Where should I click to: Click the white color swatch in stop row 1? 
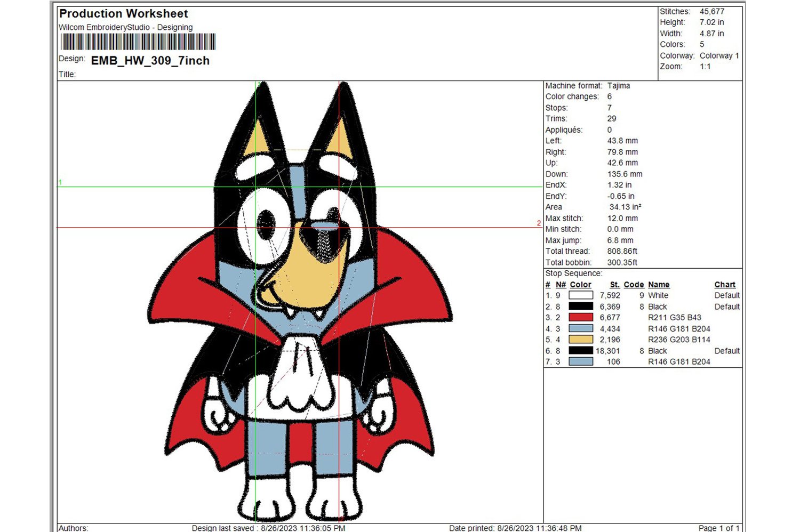pos(581,295)
